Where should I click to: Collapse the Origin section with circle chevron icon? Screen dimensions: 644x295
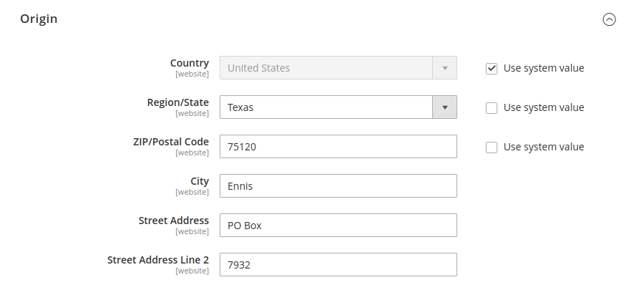609,19
